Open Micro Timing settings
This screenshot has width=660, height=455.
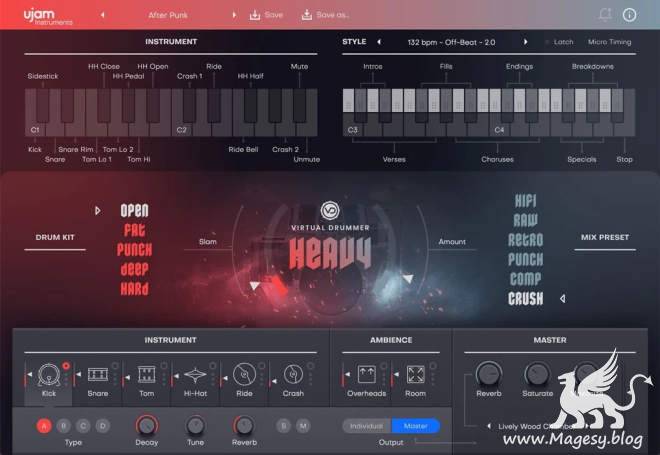[x=609, y=42]
